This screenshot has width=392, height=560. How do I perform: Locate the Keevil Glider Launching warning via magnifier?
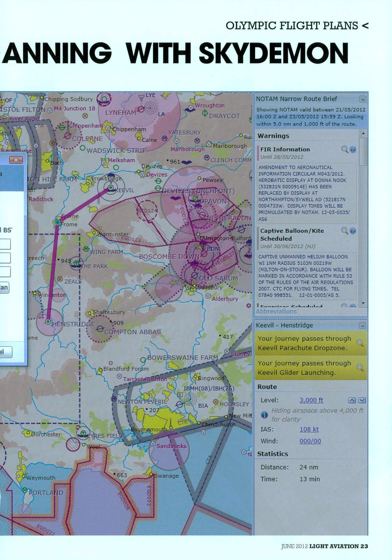(360, 367)
